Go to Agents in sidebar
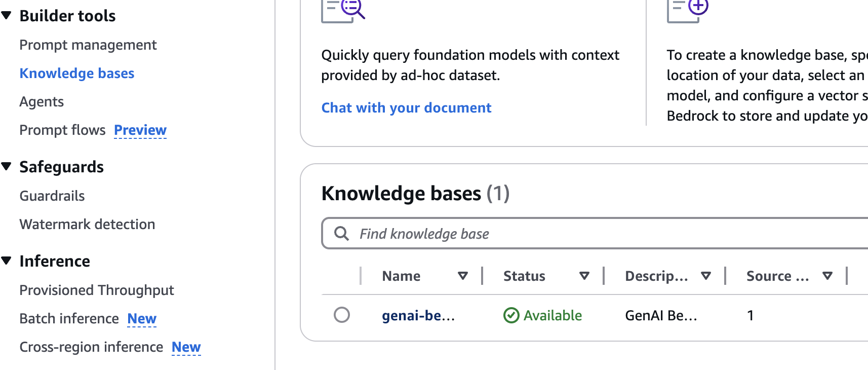The width and height of the screenshot is (868, 370). point(42,101)
